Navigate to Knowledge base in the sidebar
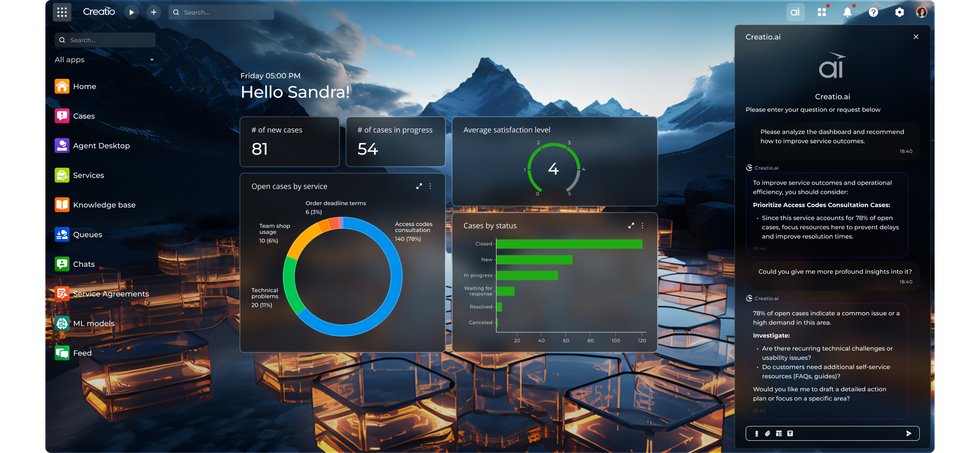This screenshot has height=453, width=980. tap(104, 205)
